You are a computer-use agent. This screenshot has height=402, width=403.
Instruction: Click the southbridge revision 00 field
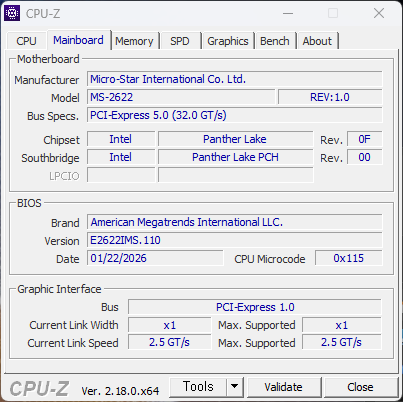(x=365, y=157)
